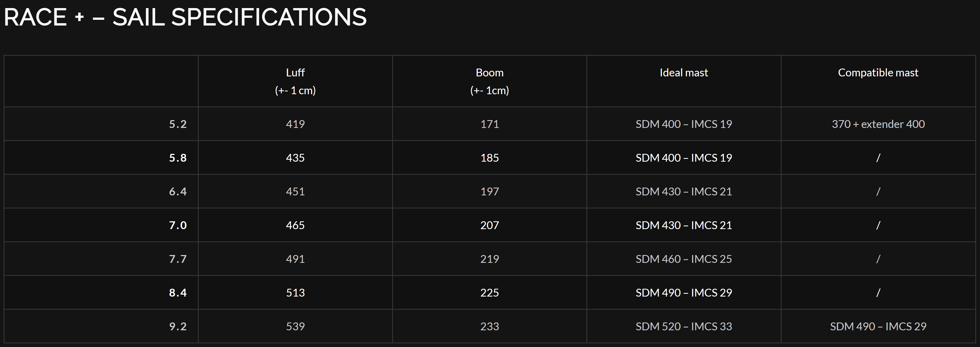Select compatible mast SDM 490 – IMCS 29
Viewport: 980px width, 347px height.
pyautogui.click(x=878, y=326)
